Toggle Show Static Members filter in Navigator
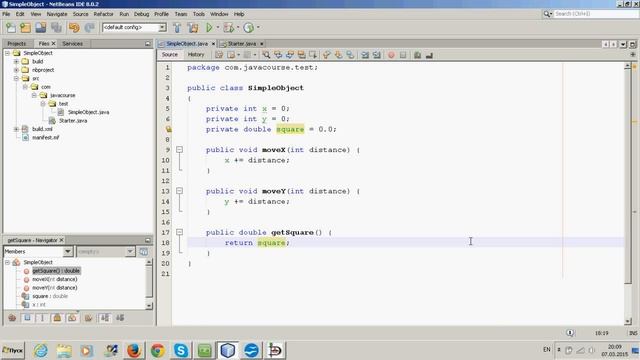 42,318
